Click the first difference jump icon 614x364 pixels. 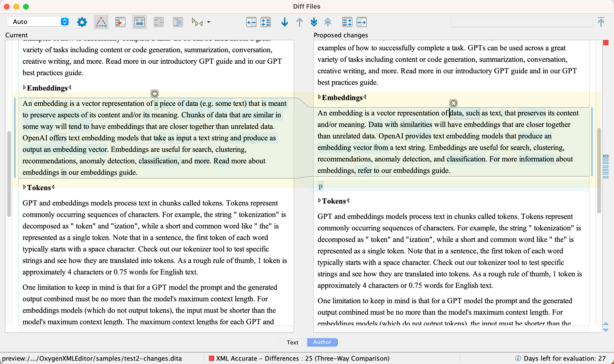tap(328, 22)
